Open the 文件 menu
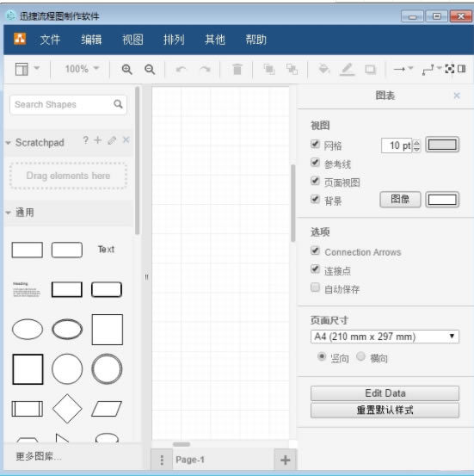The width and height of the screenshot is (474, 476). click(x=50, y=40)
